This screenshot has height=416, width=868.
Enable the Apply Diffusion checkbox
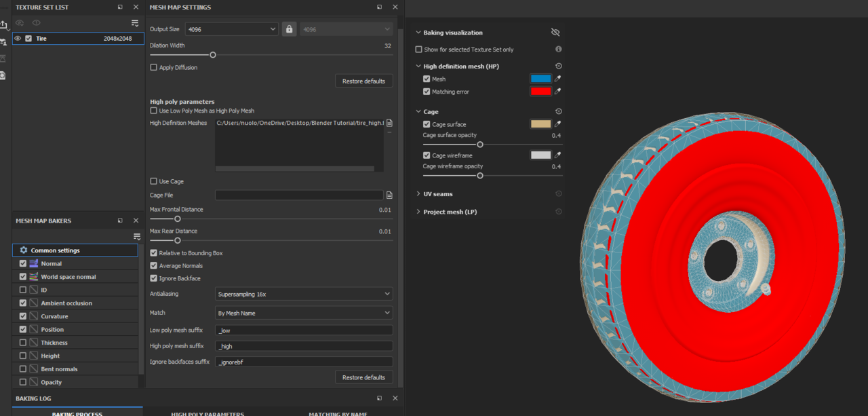[x=154, y=68]
